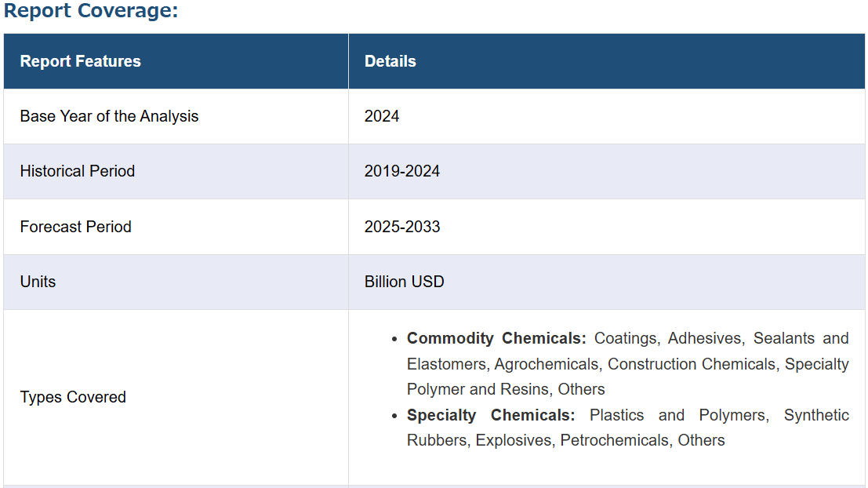
Task: Click the Report Coverage heading
Action: [91, 10]
